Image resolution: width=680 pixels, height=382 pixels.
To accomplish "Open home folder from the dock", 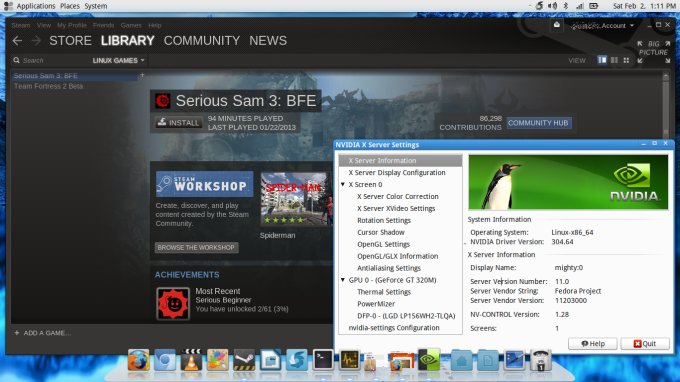I will [x=461, y=360].
